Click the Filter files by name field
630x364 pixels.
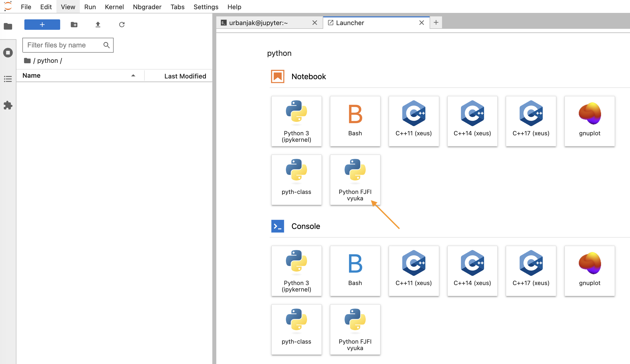click(64, 45)
